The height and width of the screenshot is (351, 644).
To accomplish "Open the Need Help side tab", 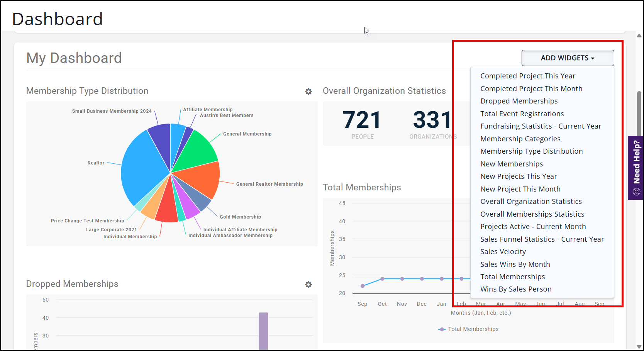I will 636,162.
